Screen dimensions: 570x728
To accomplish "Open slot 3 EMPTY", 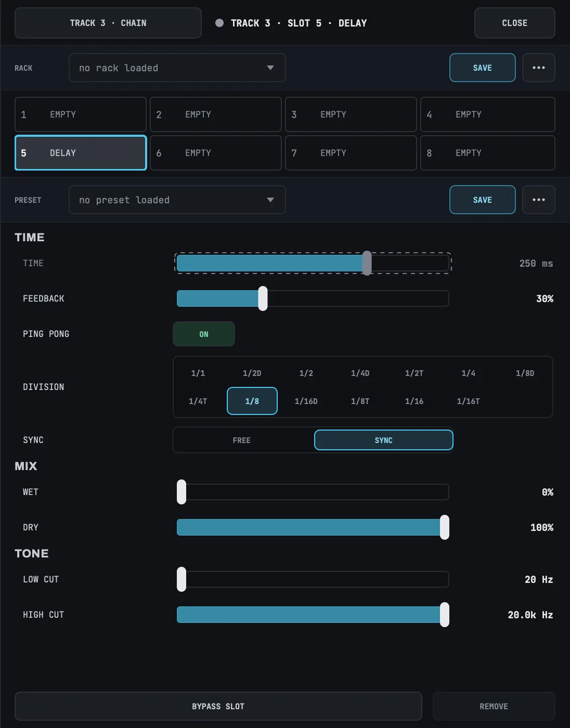I will pyautogui.click(x=351, y=114).
